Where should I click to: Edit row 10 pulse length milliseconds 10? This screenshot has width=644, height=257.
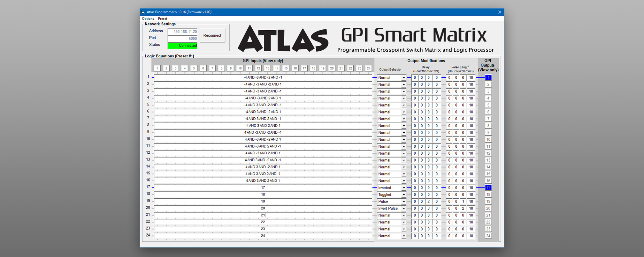471,139
